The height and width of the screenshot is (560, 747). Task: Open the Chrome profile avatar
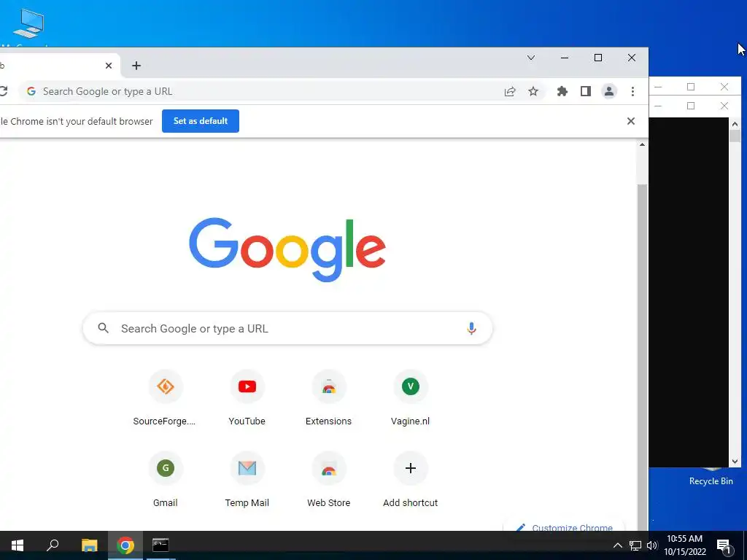point(609,91)
